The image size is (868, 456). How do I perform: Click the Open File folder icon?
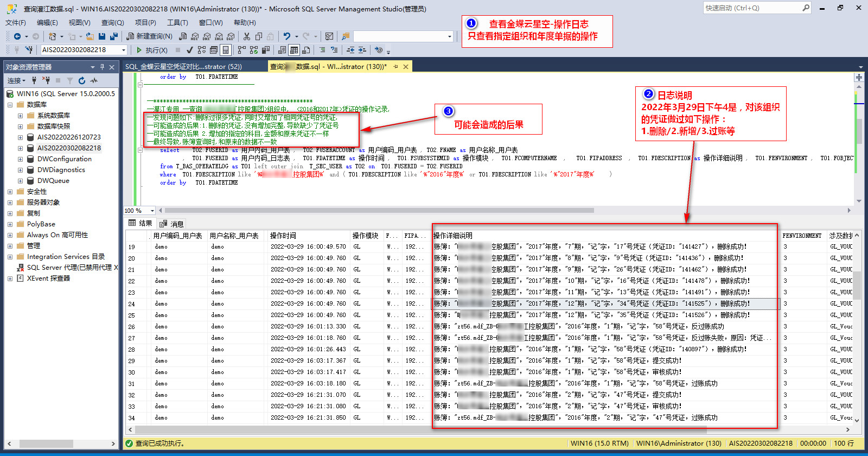(x=90, y=36)
